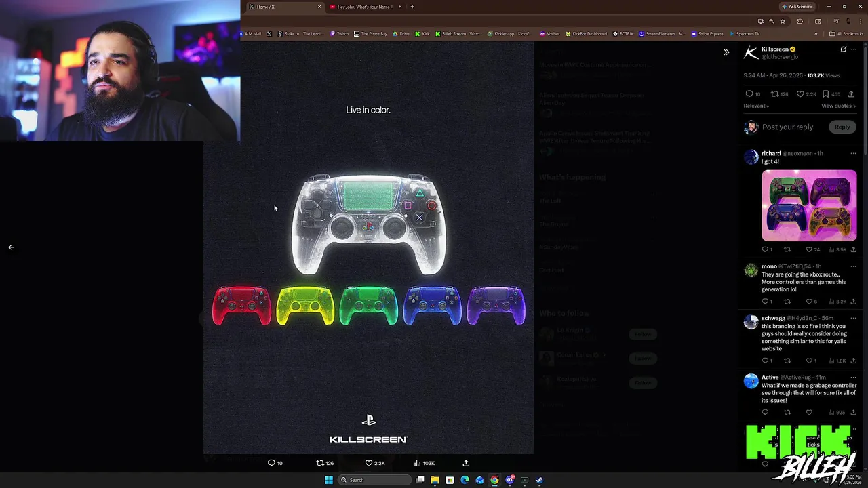Switch to the Home / X tab
This screenshot has width=868, height=488.
(285, 7)
